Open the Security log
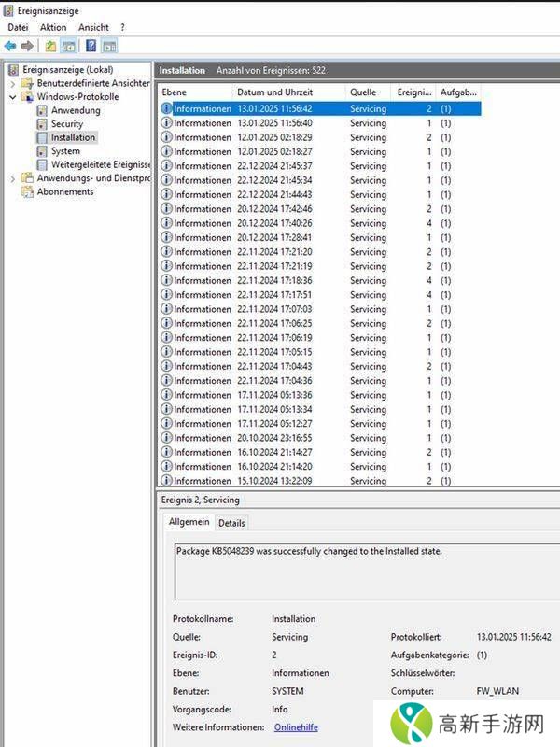The image size is (560, 747). pos(66,123)
